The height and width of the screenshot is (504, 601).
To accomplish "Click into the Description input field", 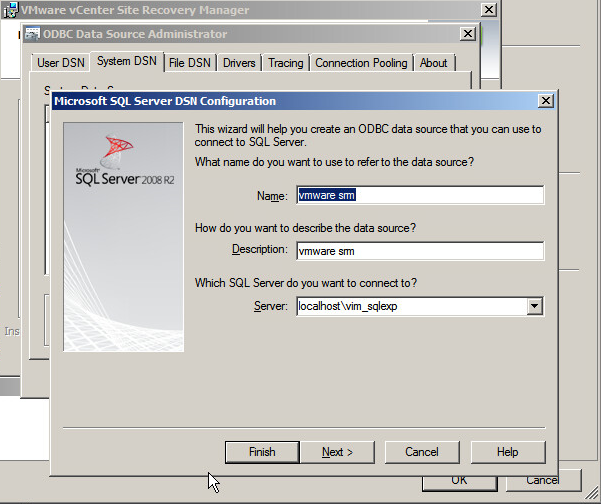I will tap(420, 251).
